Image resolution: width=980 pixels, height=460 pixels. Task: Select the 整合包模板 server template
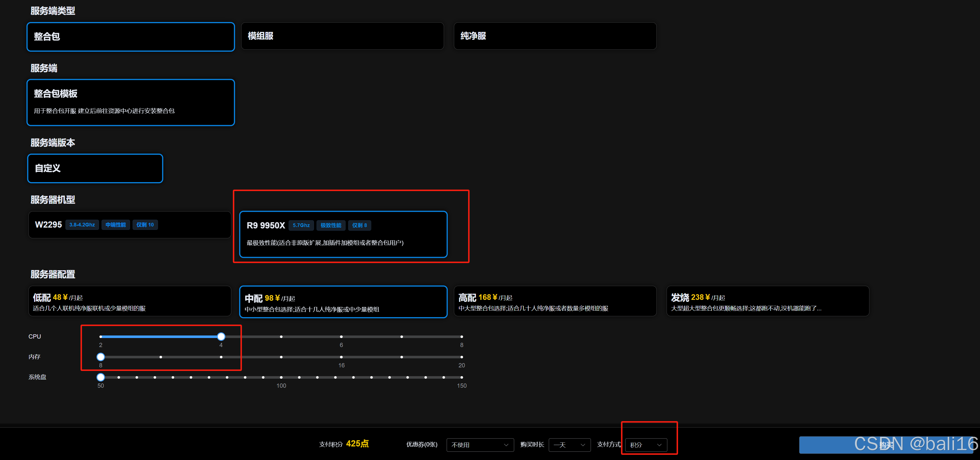click(130, 102)
